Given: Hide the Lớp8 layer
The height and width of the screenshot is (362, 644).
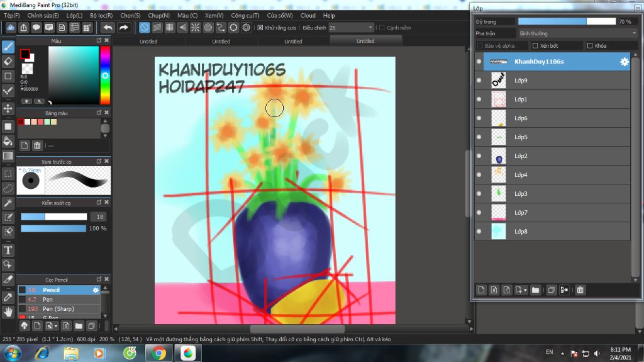Looking at the screenshot, I should point(479,232).
